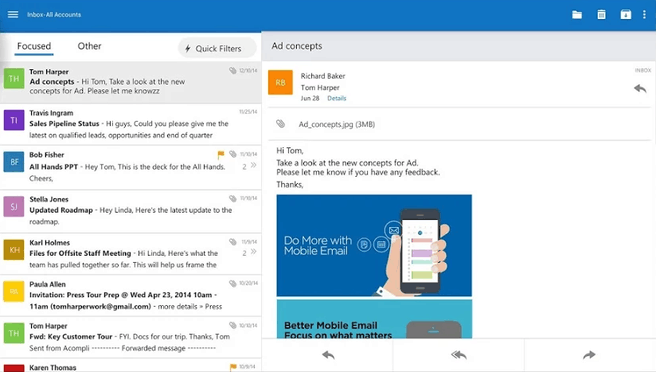
Task: Click the Ad concepts subject heading
Action: 297,46
